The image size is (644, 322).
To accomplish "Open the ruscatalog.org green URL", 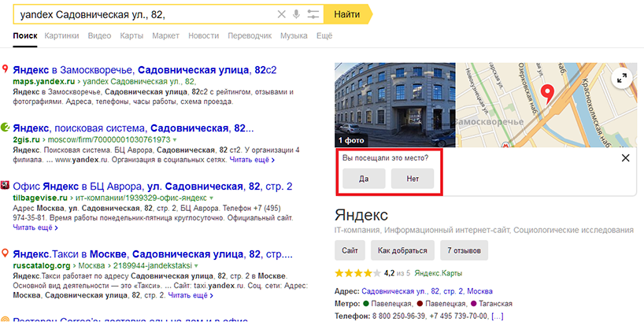I will pos(42,265).
